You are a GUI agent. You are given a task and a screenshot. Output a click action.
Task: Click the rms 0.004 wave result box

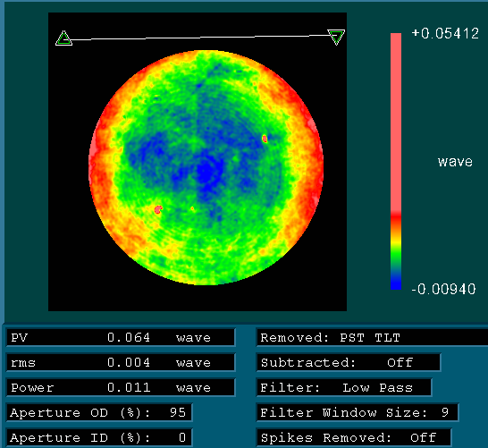(x=121, y=362)
